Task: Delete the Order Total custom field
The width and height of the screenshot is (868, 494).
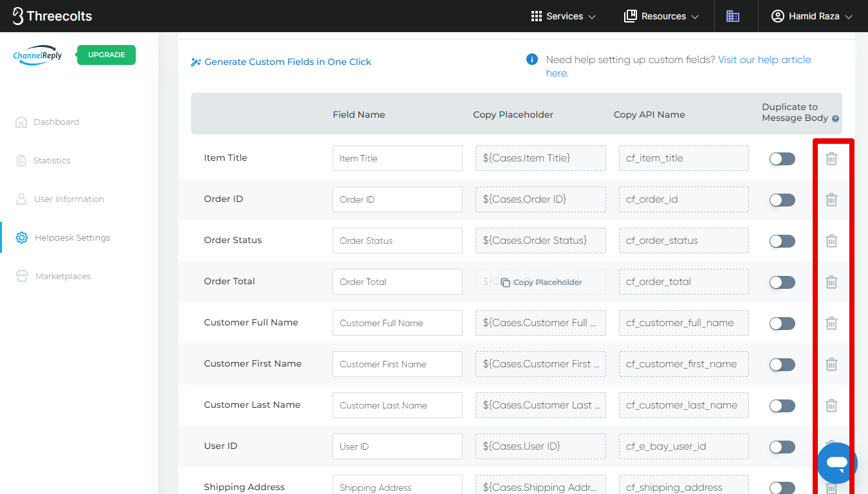Action: [831, 282]
